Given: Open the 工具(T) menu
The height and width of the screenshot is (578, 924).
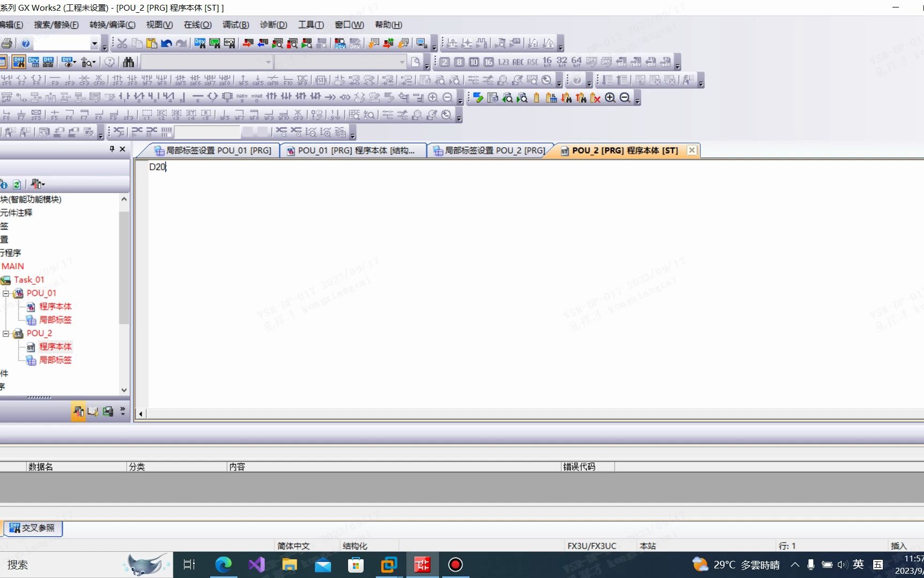Looking at the screenshot, I should tap(311, 25).
